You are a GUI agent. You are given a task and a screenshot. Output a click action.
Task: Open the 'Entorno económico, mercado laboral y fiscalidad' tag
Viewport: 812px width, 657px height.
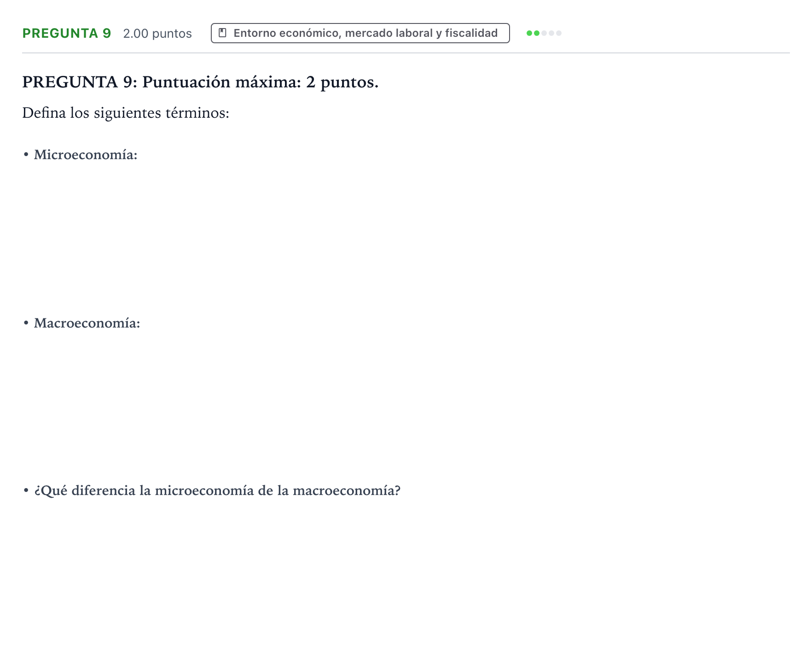(360, 33)
